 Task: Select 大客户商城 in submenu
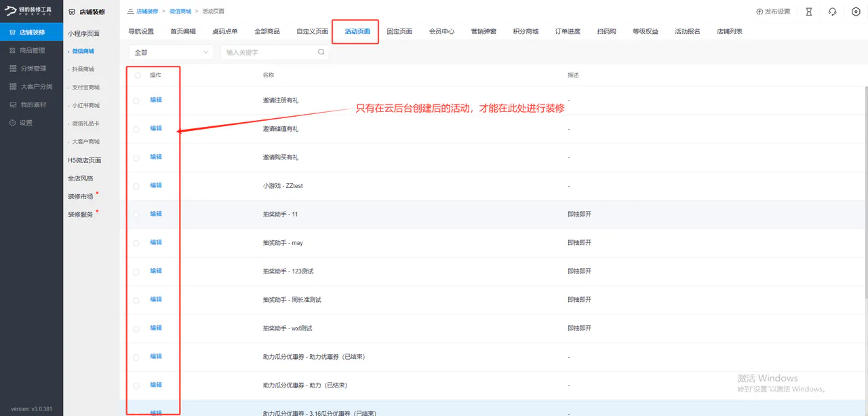pos(86,142)
